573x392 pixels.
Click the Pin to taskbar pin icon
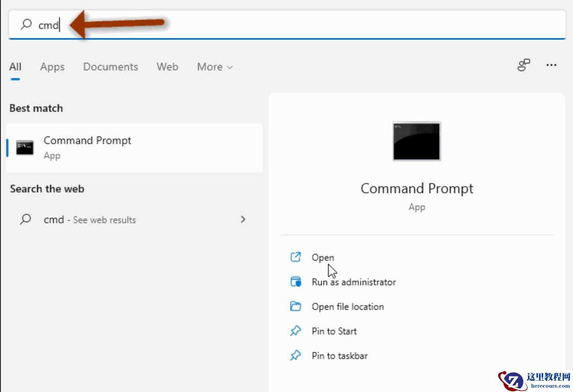(x=295, y=355)
